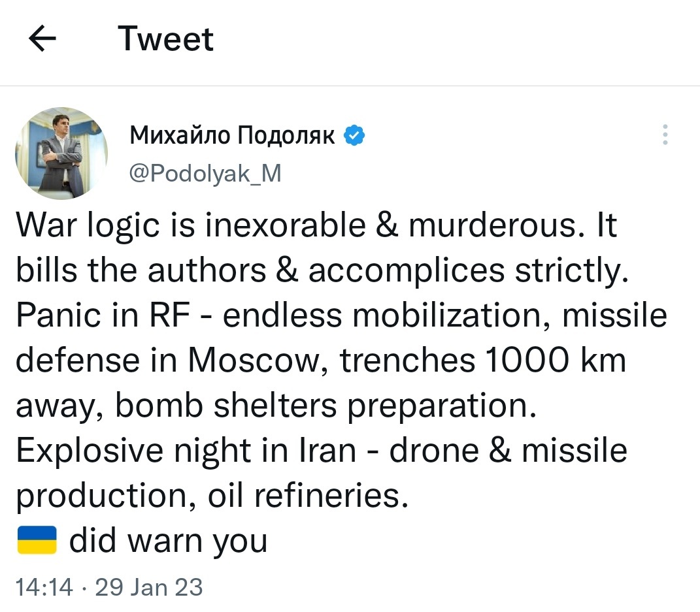Click the Ukrainian flag emoji
The image size is (700, 612).
(x=37, y=540)
